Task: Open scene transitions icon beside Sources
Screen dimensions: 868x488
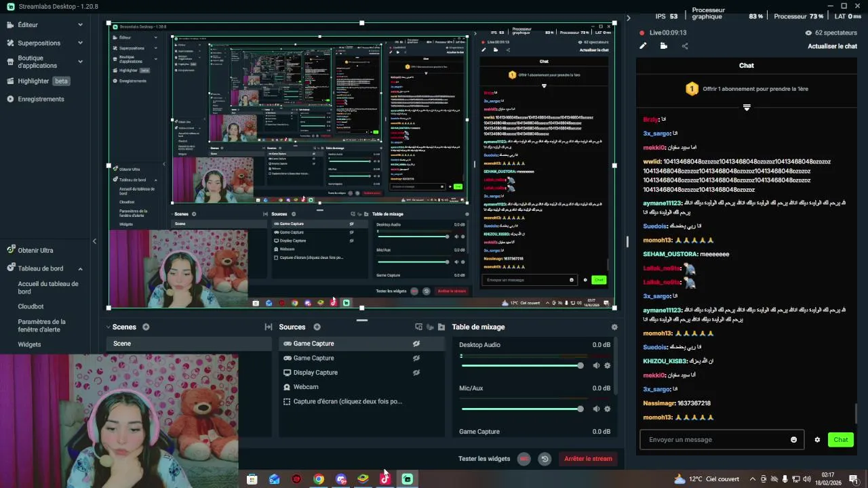Action: (x=269, y=327)
